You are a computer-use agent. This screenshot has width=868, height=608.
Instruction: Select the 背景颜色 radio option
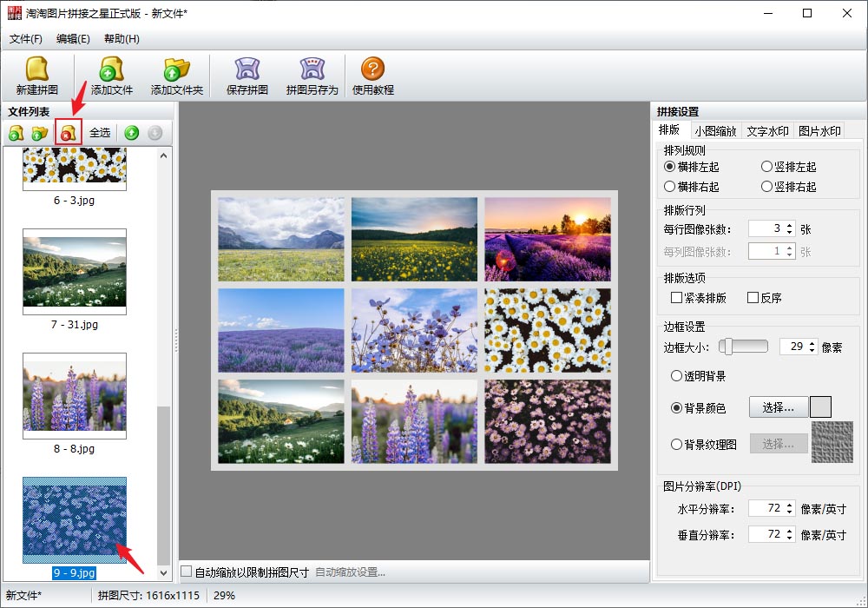point(676,408)
